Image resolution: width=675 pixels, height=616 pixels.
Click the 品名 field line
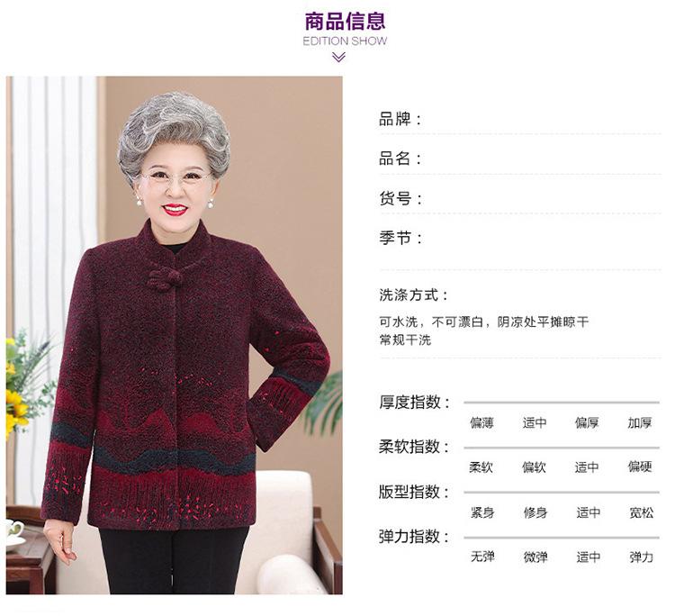(520, 159)
